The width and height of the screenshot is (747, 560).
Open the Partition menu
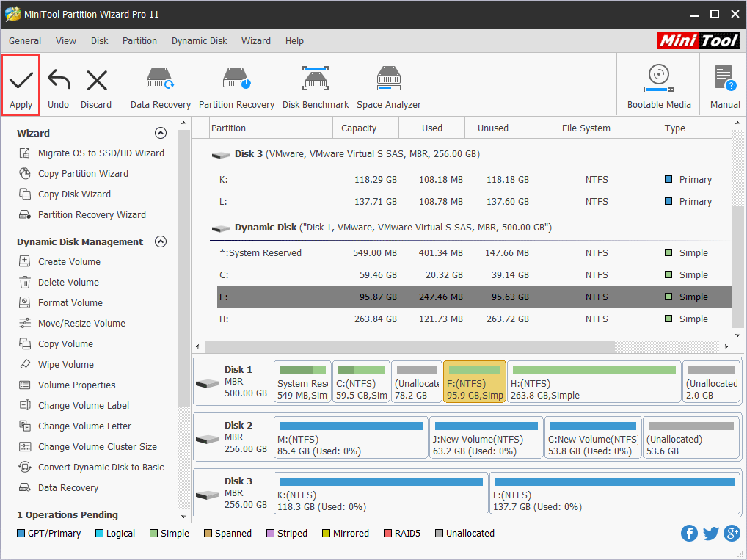139,40
